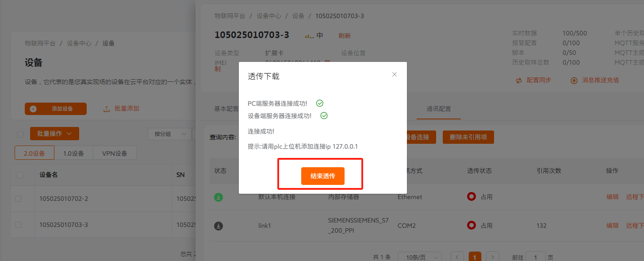Switch to the 1.0设备 tab
644x261 pixels.
click(x=73, y=153)
